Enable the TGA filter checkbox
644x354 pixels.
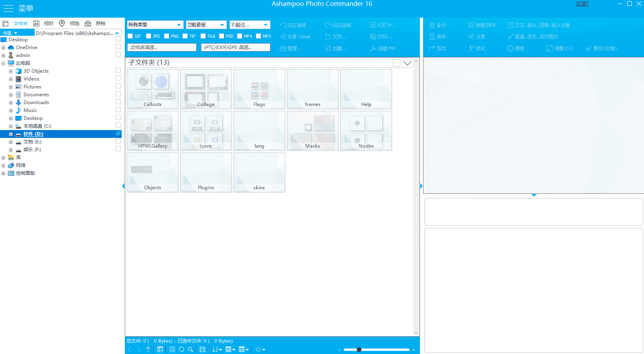(x=203, y=36)
